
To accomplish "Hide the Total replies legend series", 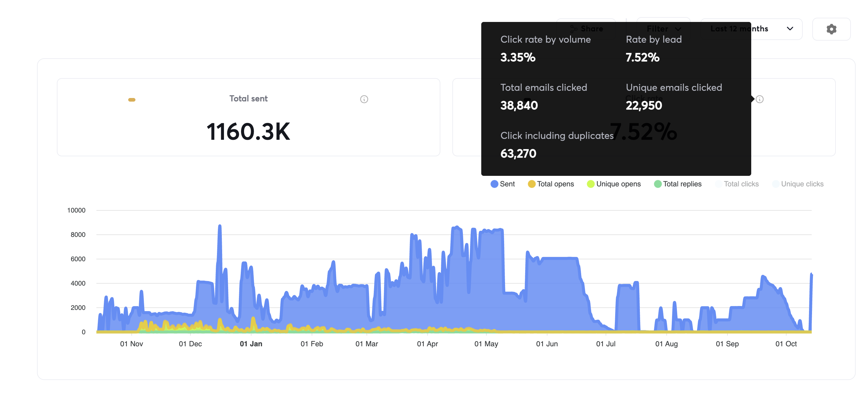I will [x=682, y=184].
